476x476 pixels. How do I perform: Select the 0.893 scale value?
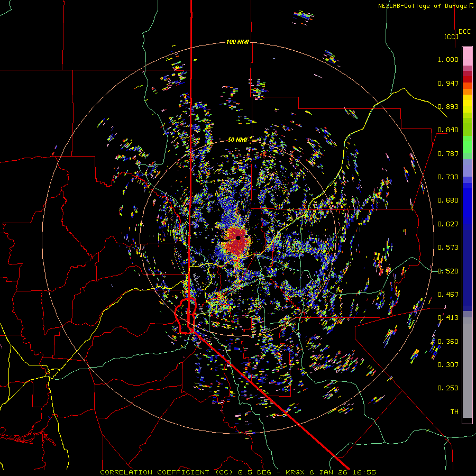(448, 106)
